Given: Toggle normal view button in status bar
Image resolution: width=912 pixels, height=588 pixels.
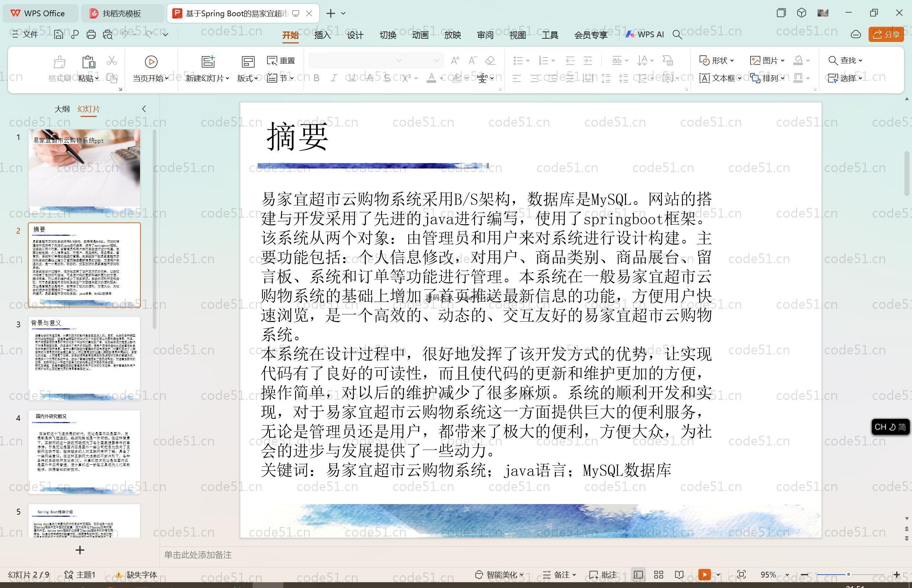Looking at the screenshot, I should tap(638, 575).
